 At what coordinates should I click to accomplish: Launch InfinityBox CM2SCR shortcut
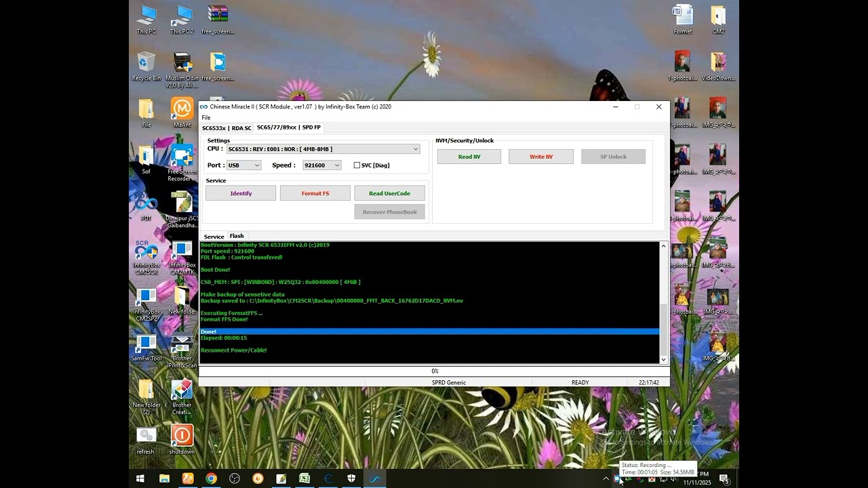pyautogui.click(x=146, y=258)
